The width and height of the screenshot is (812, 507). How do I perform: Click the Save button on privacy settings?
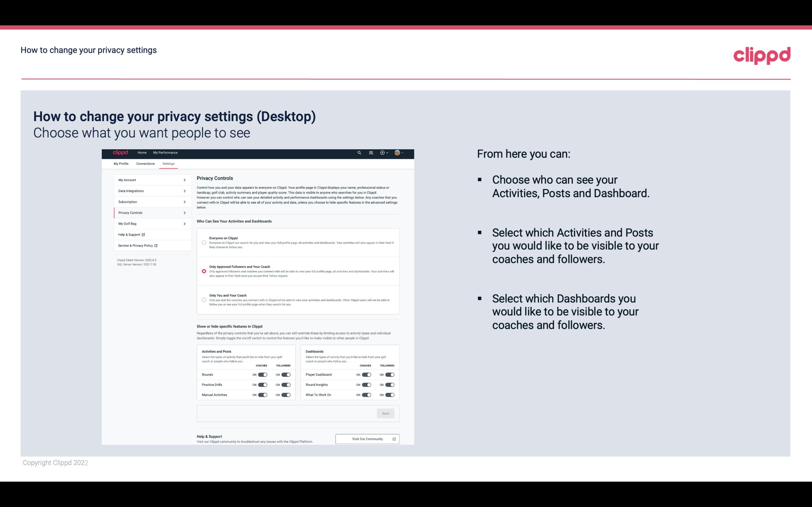[x=385, y=413]
